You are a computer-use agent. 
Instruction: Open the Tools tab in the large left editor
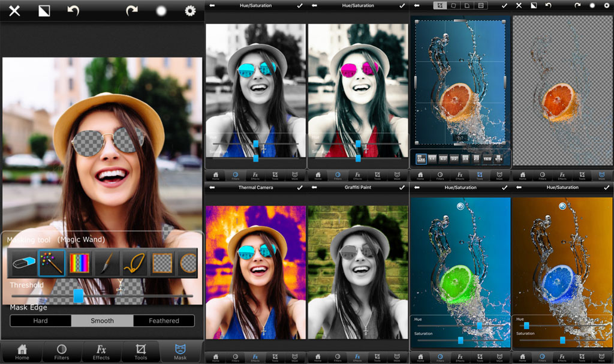[x=141, y=351]
